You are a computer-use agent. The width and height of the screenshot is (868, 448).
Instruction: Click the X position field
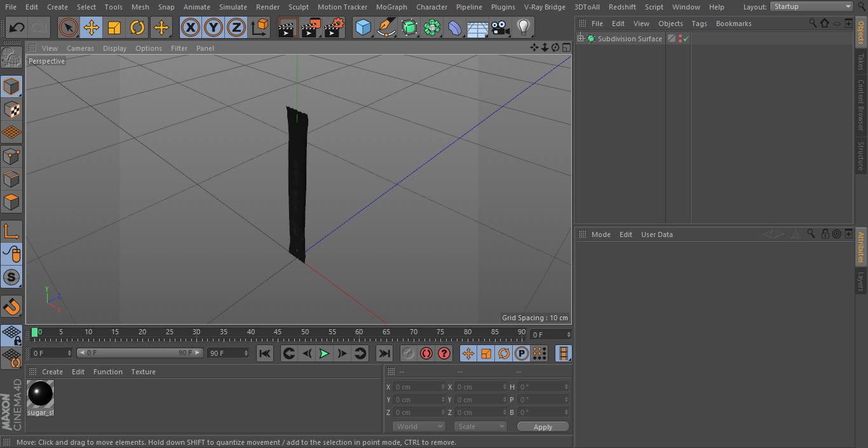pyautogui.click(x=419, y=387)
